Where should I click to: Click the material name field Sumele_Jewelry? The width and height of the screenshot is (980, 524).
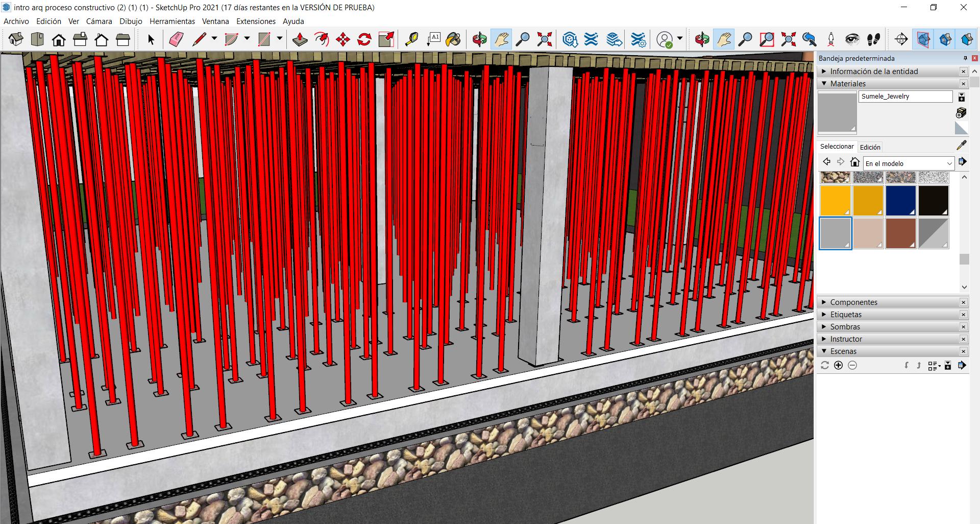click(x=905, y=97)
